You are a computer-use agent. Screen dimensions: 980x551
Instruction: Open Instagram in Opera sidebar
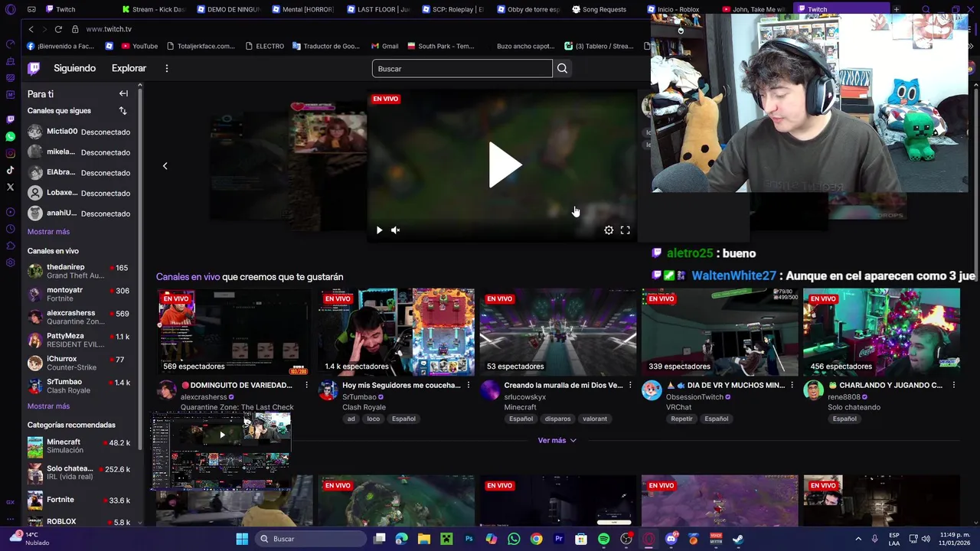click(10, 153)
